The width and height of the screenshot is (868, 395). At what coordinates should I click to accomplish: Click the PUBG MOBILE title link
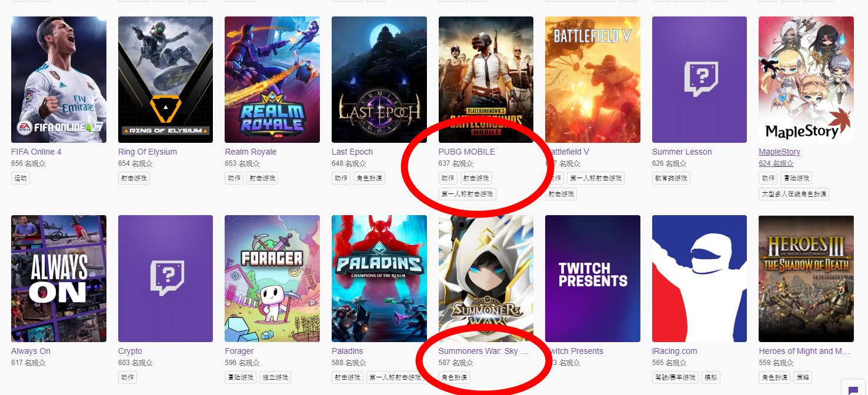(467, 152)
